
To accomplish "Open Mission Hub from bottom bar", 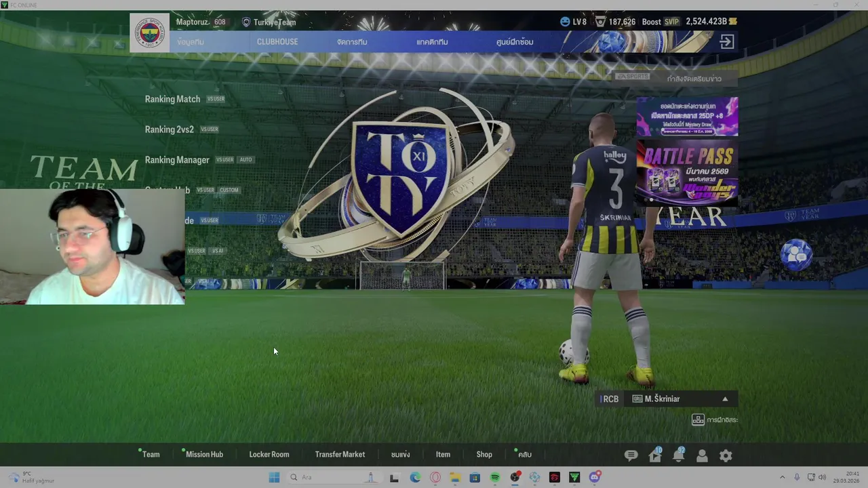I will tap(204, 455).
